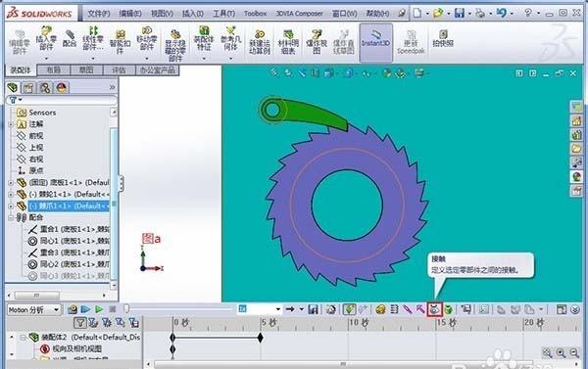The width and height of the screenshot is (588, 369).
Task: Select the PropertyManager tab icon
Action: [28, 88]
